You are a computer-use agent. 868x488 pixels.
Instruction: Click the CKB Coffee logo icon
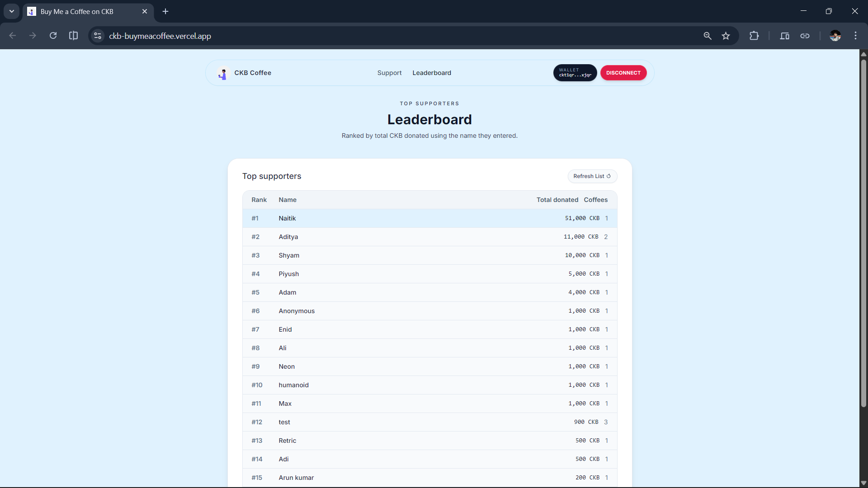(222, 73)
